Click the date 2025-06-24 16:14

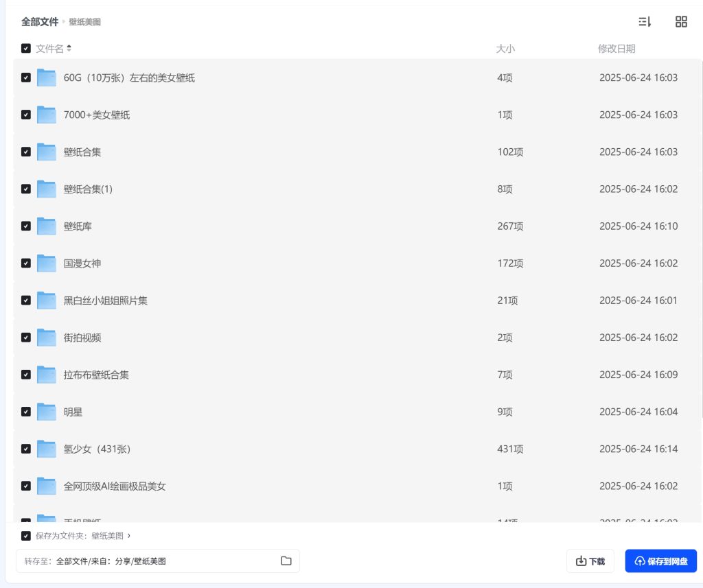[638, 449]
